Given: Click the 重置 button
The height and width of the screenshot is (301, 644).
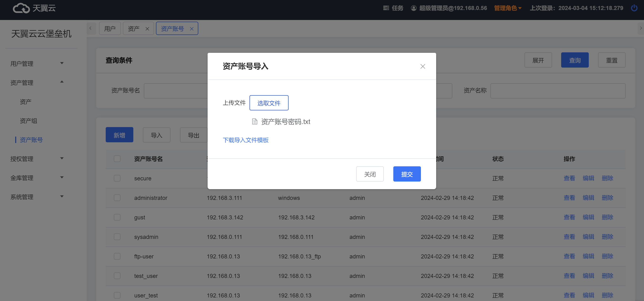Looking at the screenshot, I should [612, 60].
